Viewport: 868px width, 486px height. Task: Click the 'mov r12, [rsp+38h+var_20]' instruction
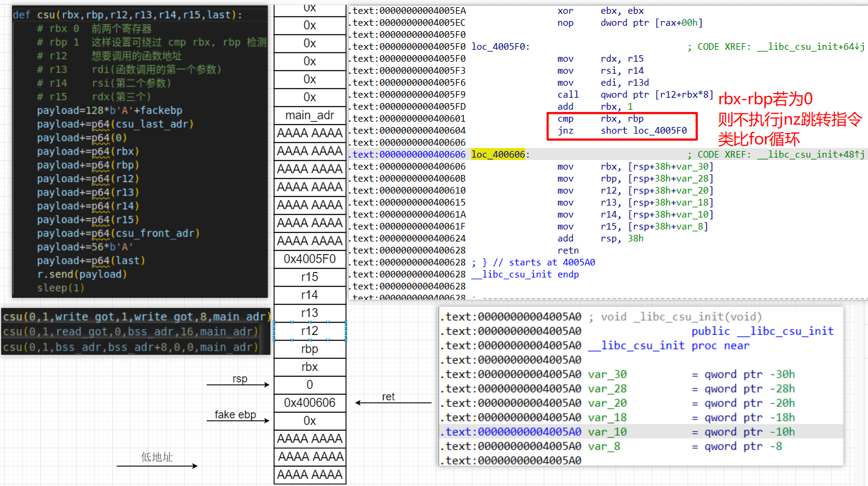[636, 191]
